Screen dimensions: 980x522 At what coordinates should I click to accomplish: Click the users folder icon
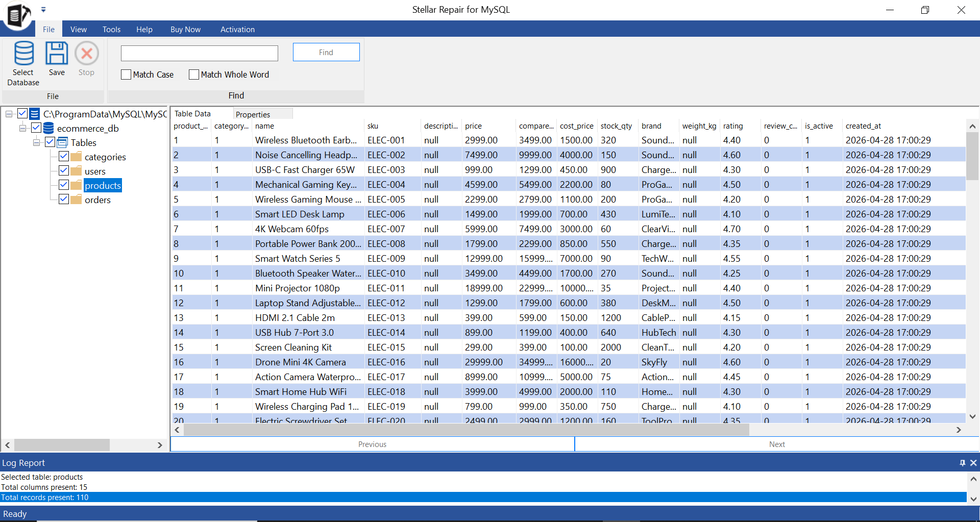76,171
